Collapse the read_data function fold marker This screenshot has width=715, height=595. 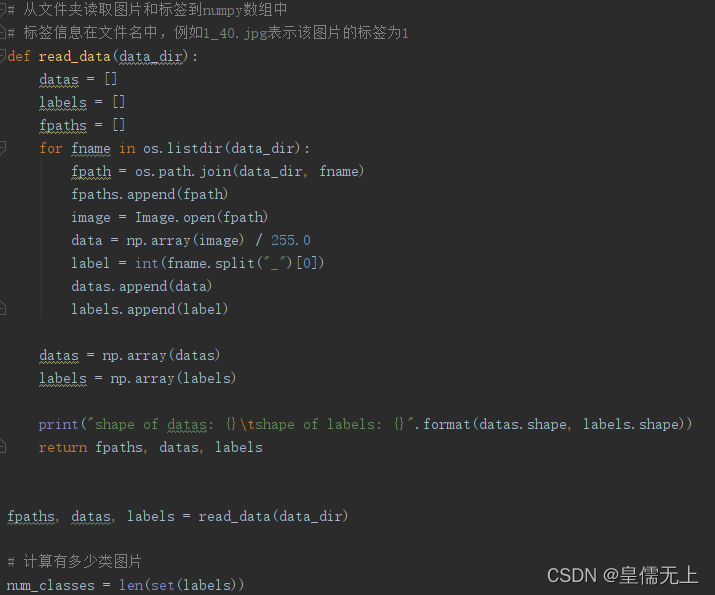click(4, 56)
